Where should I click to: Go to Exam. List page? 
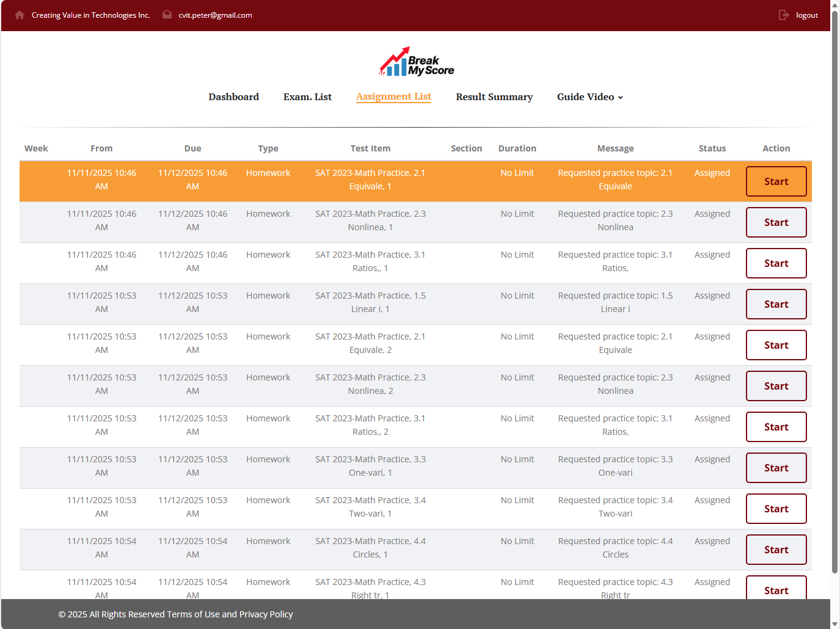(x=307, y=97)
